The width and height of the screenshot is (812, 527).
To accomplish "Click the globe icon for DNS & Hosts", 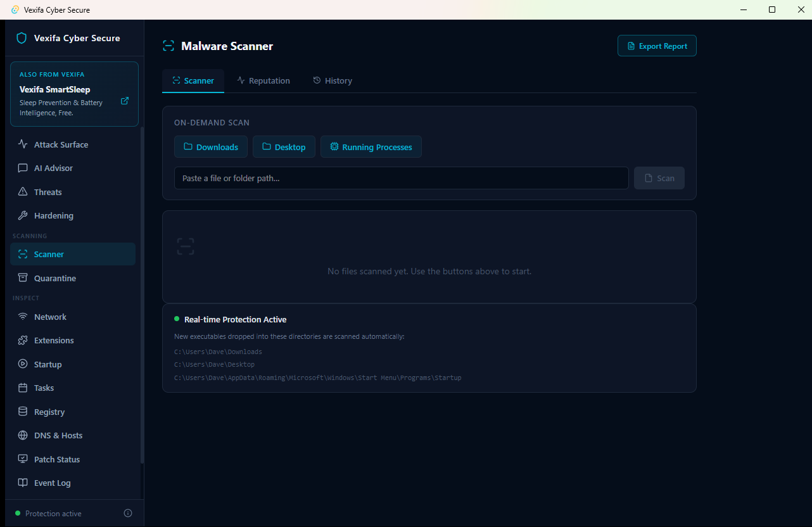I will point(23,435).
